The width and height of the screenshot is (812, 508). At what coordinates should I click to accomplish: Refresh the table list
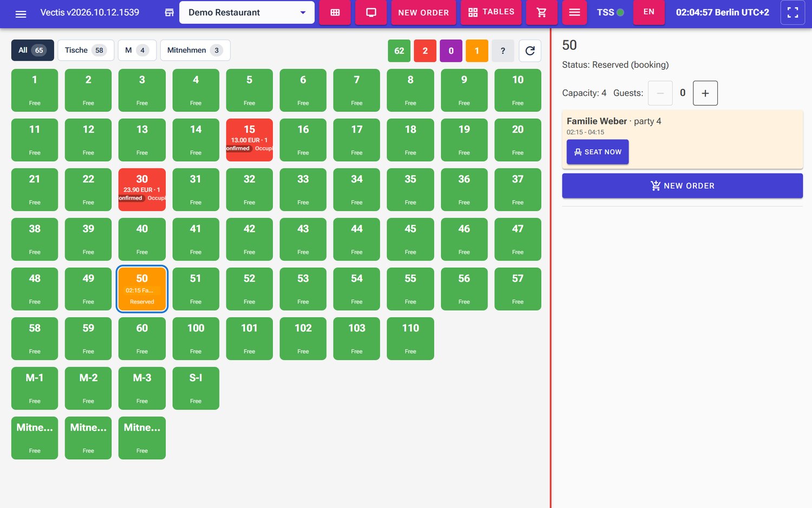[x=530, y=51]
